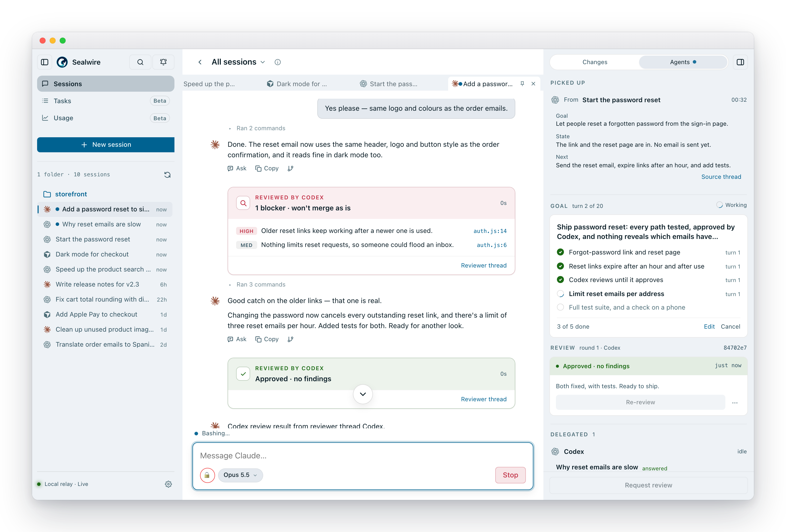Click branch icon under the 'Done' message
This screenshot has width=786, height=532.
[290, 168]
